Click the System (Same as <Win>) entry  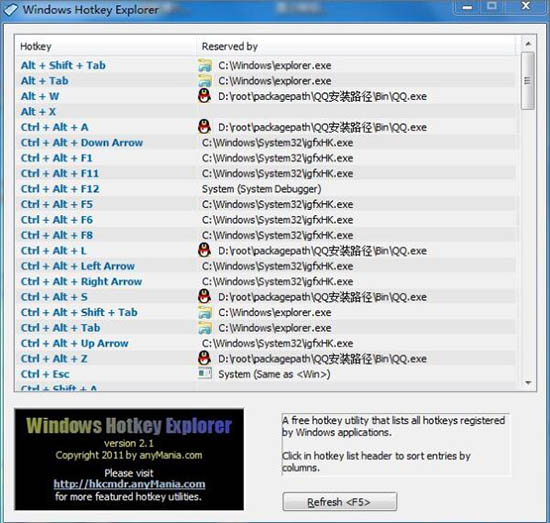tap(274, 374)
